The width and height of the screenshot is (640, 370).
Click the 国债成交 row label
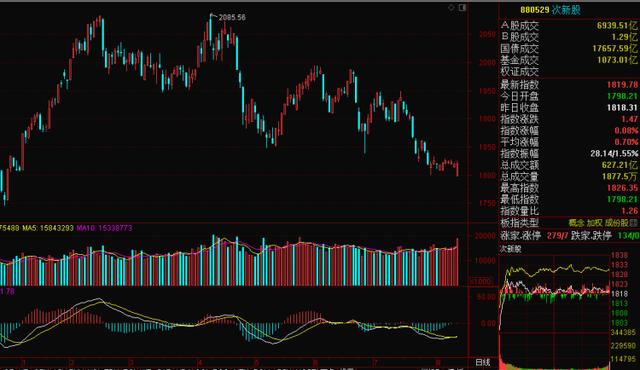tap(520, 49)
